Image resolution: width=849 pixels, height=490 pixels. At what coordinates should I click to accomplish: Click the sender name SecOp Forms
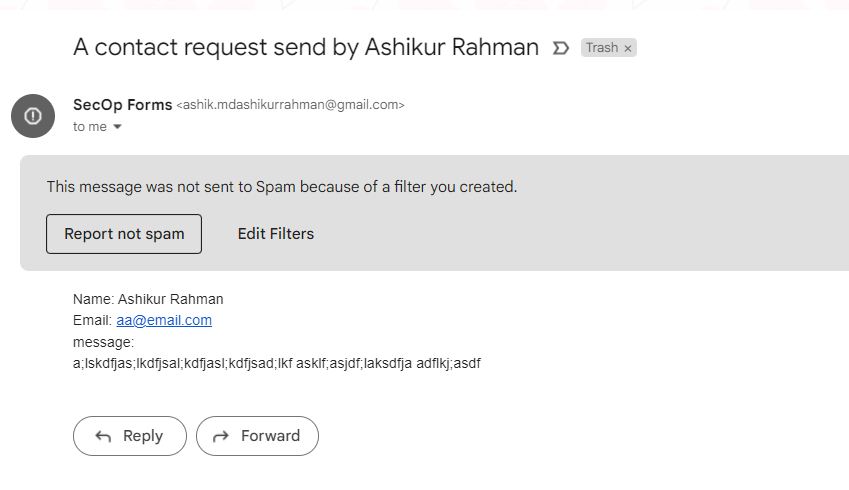click(122, 104)
